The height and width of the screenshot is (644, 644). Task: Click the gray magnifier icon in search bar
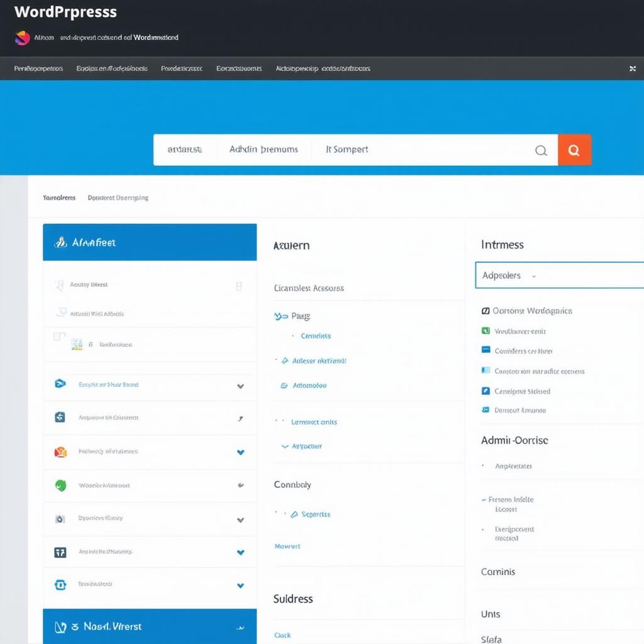pyautogui.click(x=540, y=150)
